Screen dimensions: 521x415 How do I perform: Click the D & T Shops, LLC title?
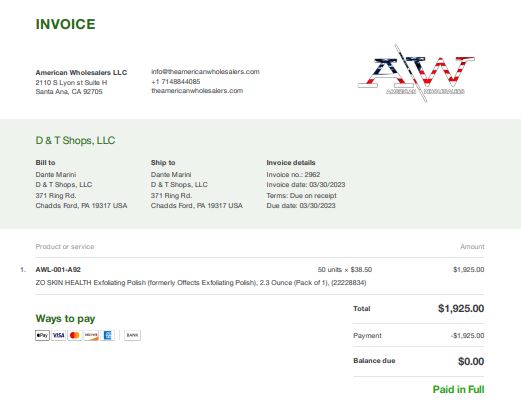[x=75, y=140]
